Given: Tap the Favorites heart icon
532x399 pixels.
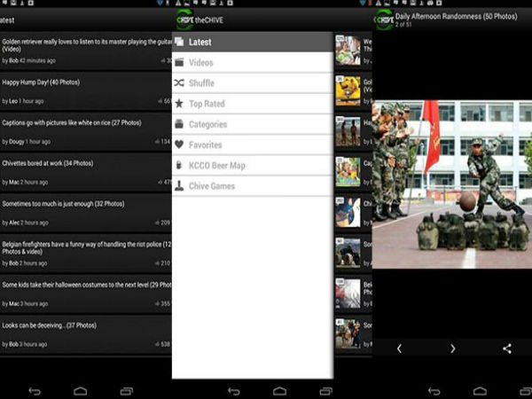Looking at the screenshot, I should [180, 145].
